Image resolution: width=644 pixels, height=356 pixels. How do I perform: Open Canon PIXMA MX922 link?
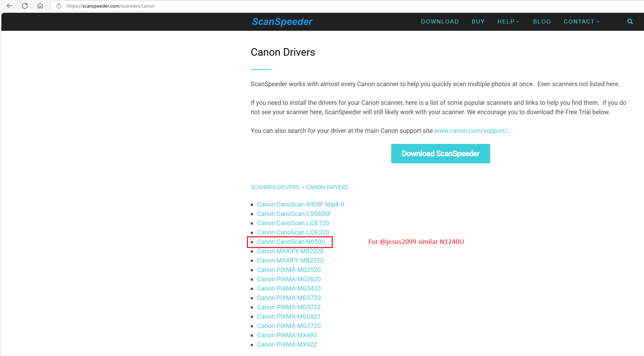click(x=287, y=345)
